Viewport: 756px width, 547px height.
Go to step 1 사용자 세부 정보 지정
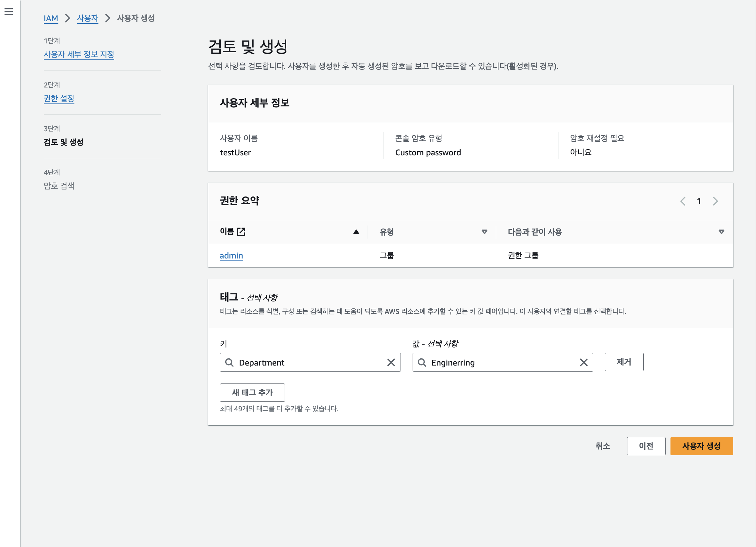(79, 54)
